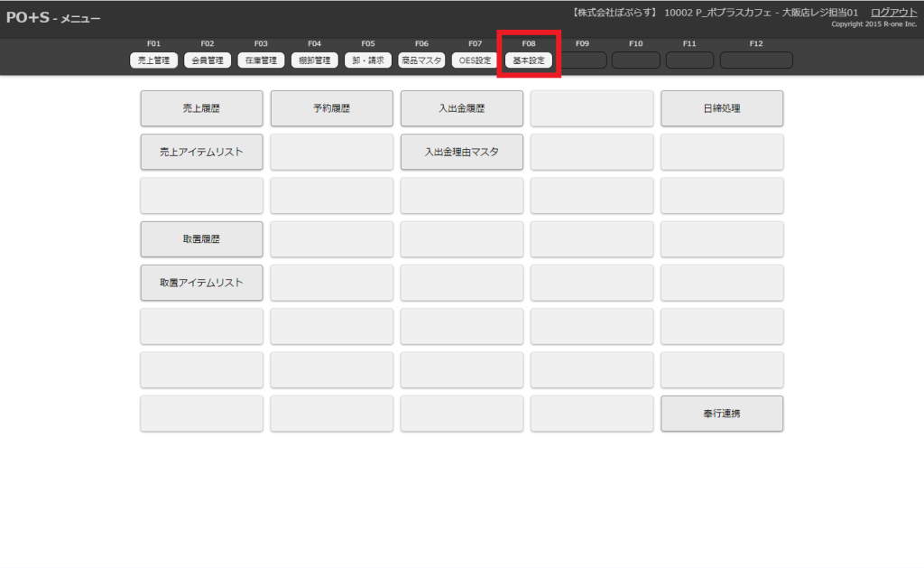Open 売上アイテムリスト

pos(201,152)
